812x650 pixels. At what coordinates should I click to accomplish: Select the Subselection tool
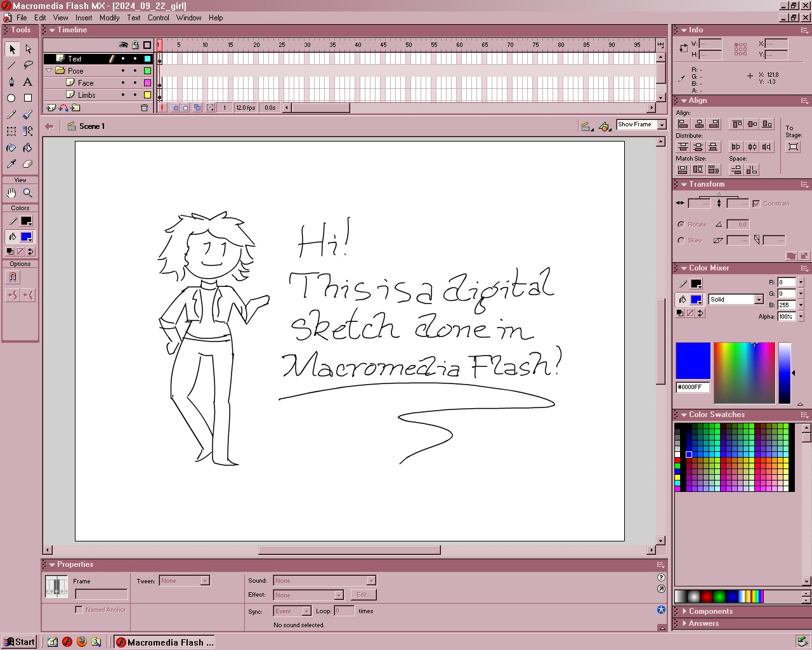[28, 49]
